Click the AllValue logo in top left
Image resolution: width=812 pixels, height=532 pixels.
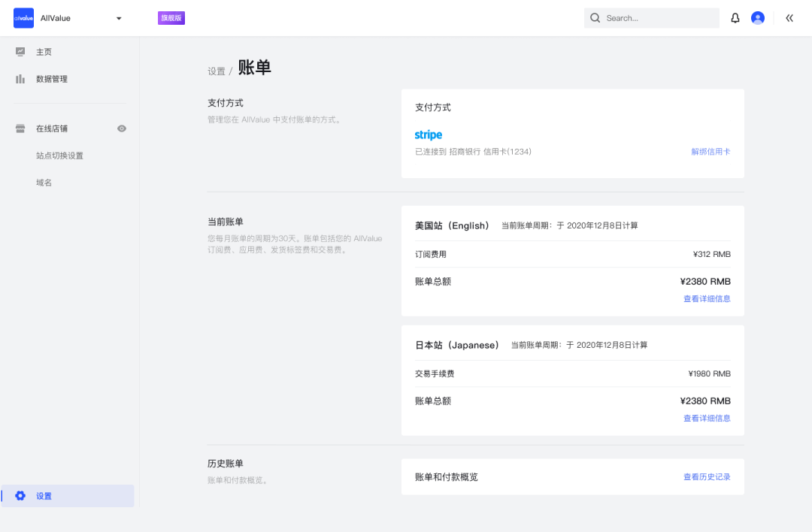coord(23,17)
